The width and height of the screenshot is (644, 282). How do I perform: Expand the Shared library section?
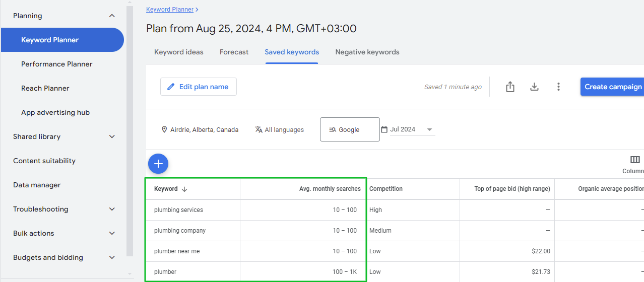(x=112, y=136)
